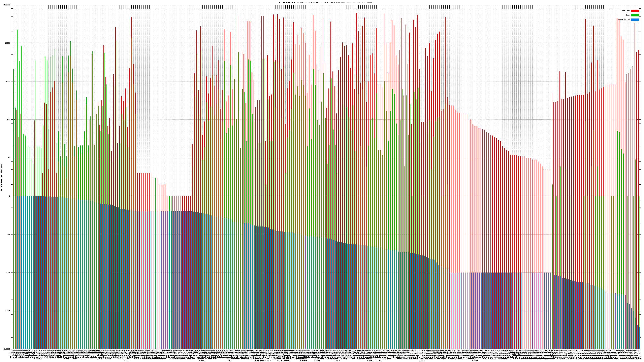
Task: Click the 10 y-axis tick label
Action: (x=9, y=158)
